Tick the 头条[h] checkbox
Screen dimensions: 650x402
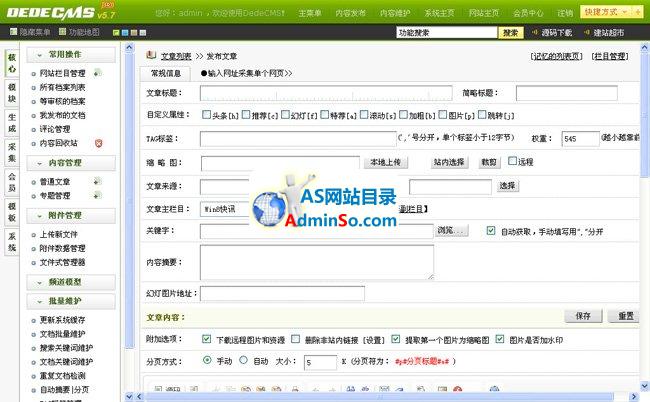[x=206, y=114]
